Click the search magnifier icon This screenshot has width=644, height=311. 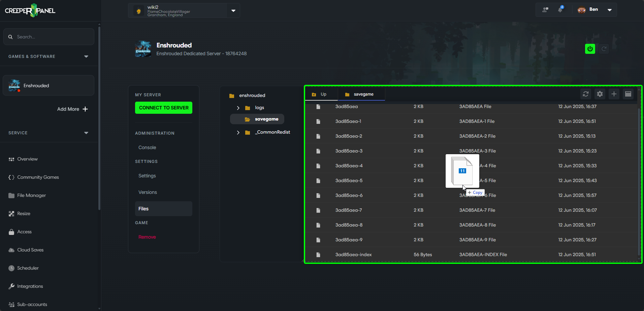click(10, 37)
